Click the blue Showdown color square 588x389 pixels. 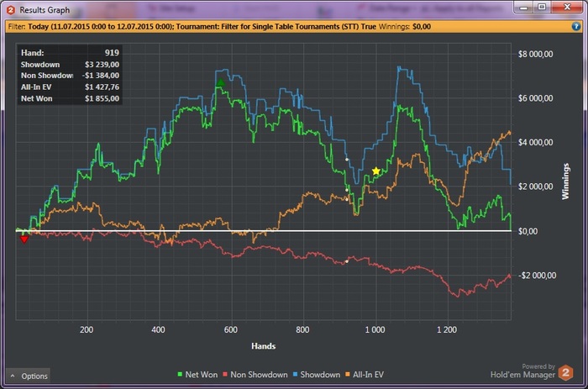295,375
